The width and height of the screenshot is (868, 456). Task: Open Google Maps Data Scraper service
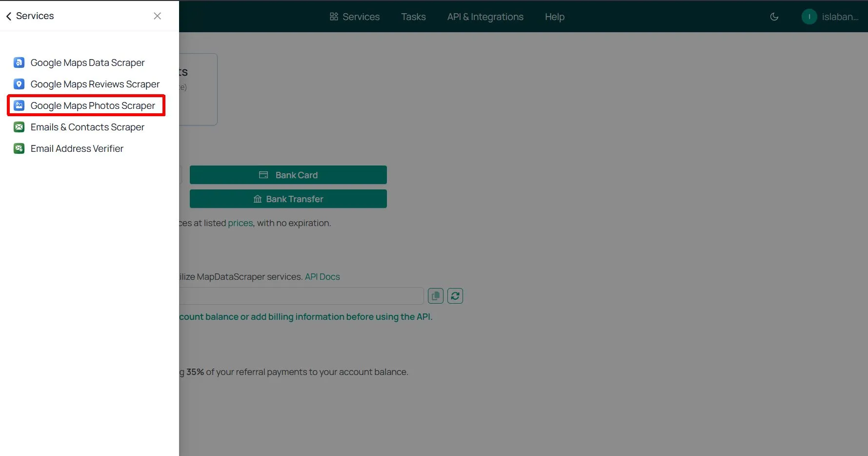pos(87,62)
